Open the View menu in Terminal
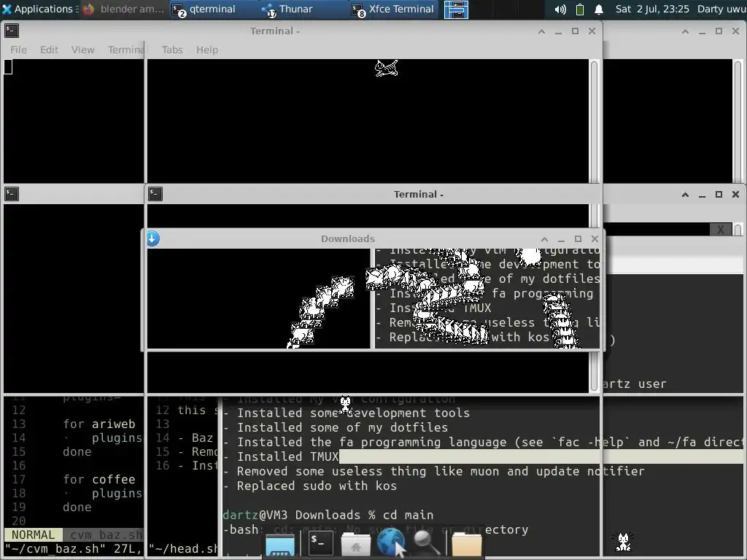The image size is (747, 560). click(83, 50)
